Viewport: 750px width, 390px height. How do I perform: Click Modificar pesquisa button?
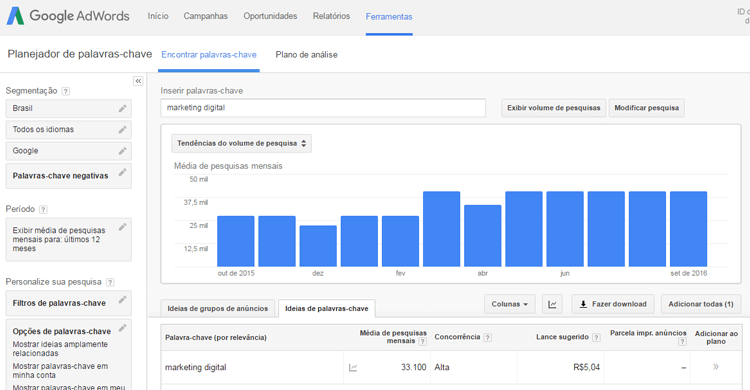click(647, 108)
